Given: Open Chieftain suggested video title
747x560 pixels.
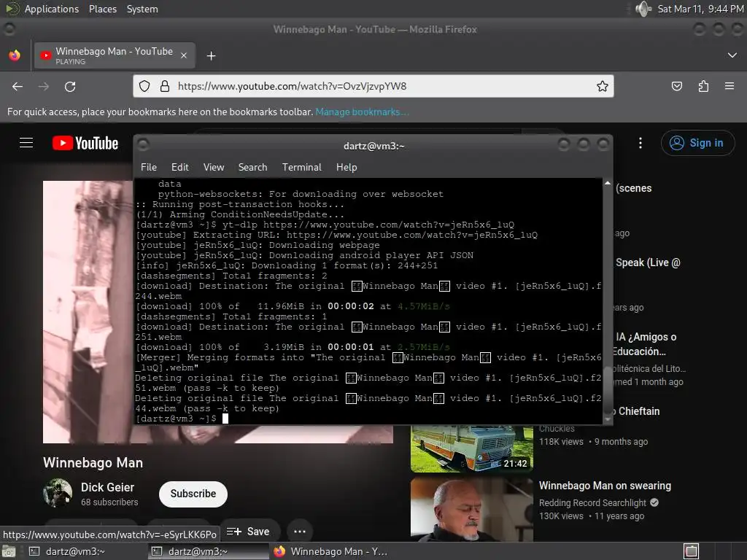Looking at the screenshot, I should pyautogui.click(x=638, y=411).
